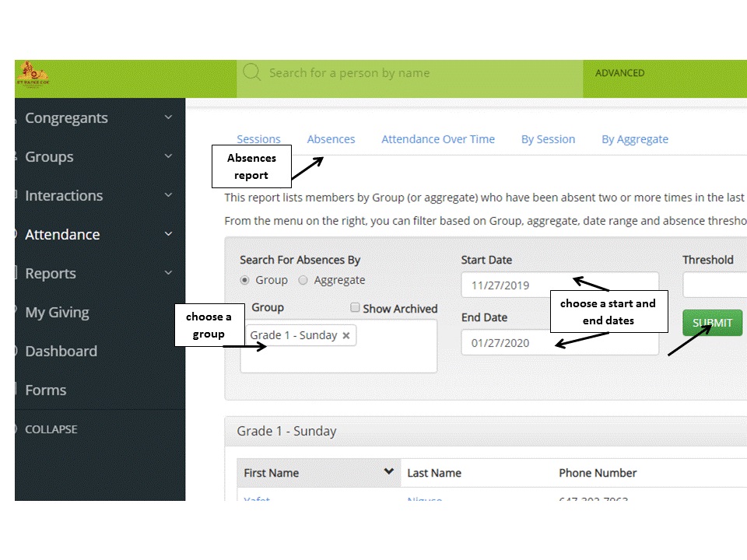Enable the Show Archived checkbox

tap(355, 308)
